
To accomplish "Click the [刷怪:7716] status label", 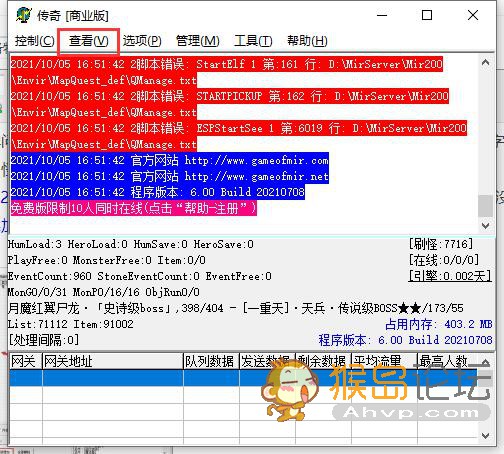I will click(x=441, y=244).
